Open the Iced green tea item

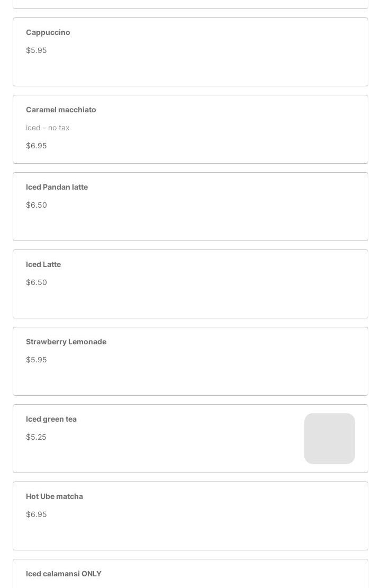coord(51,419)
